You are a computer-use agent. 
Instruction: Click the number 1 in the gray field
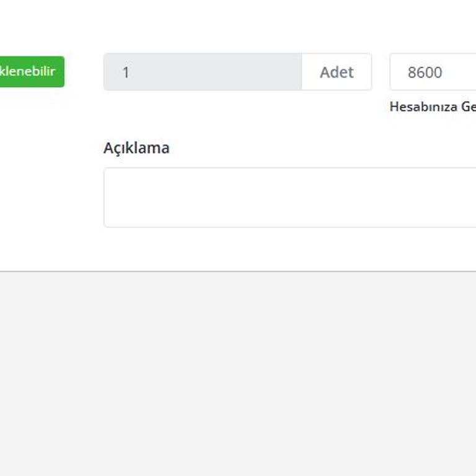coord(126,73)
